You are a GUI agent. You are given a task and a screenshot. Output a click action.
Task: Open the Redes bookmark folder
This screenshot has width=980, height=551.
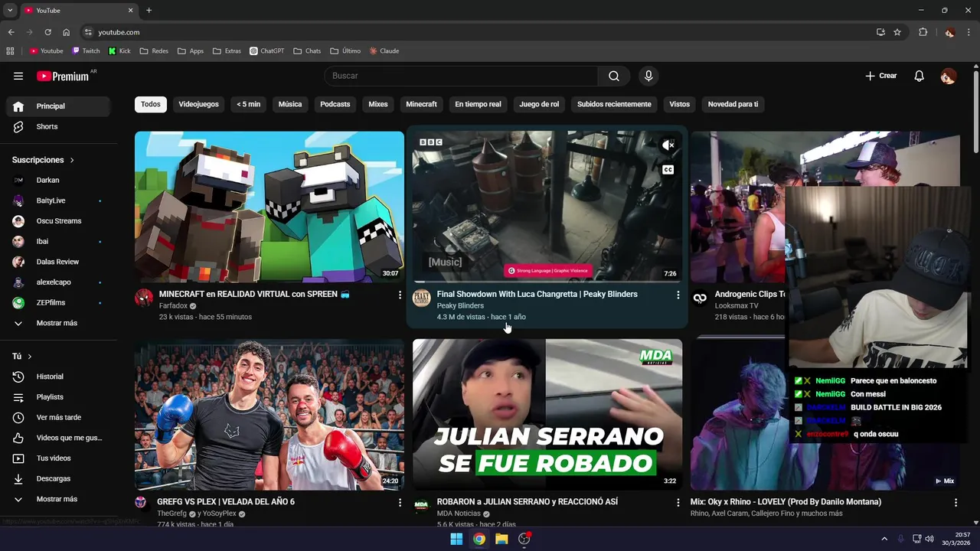[154, 51]
